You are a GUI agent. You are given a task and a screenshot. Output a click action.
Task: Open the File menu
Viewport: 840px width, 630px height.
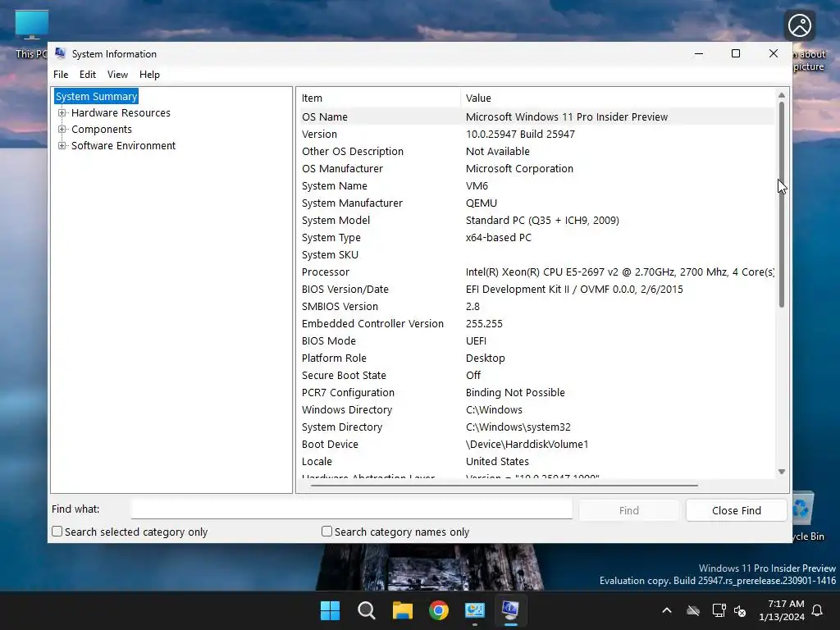[x=61, y=75]
